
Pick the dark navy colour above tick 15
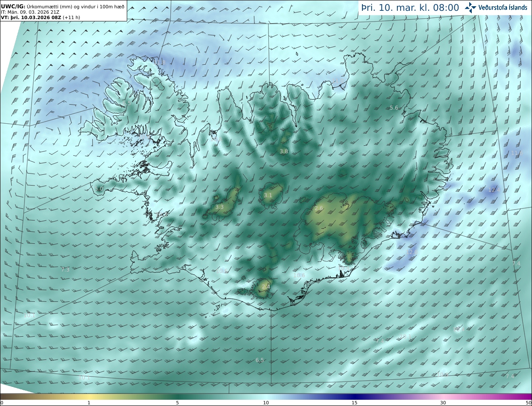click(x=355, y=396)
